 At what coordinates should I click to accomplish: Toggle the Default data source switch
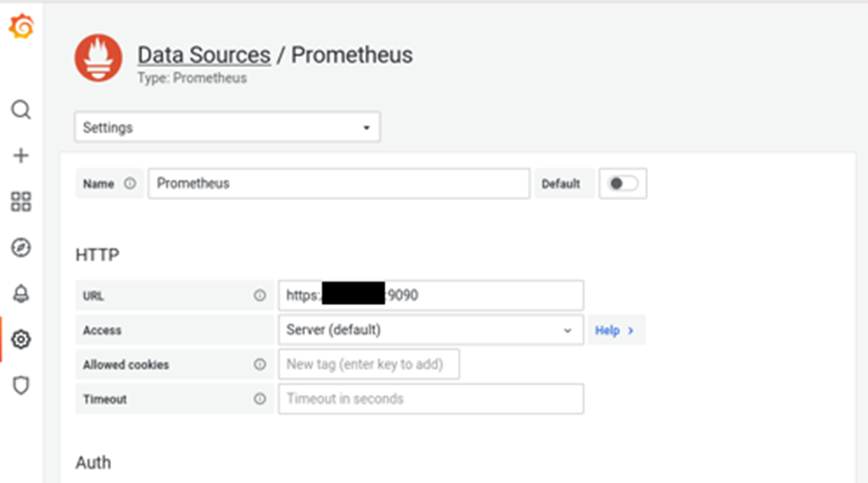623,184
